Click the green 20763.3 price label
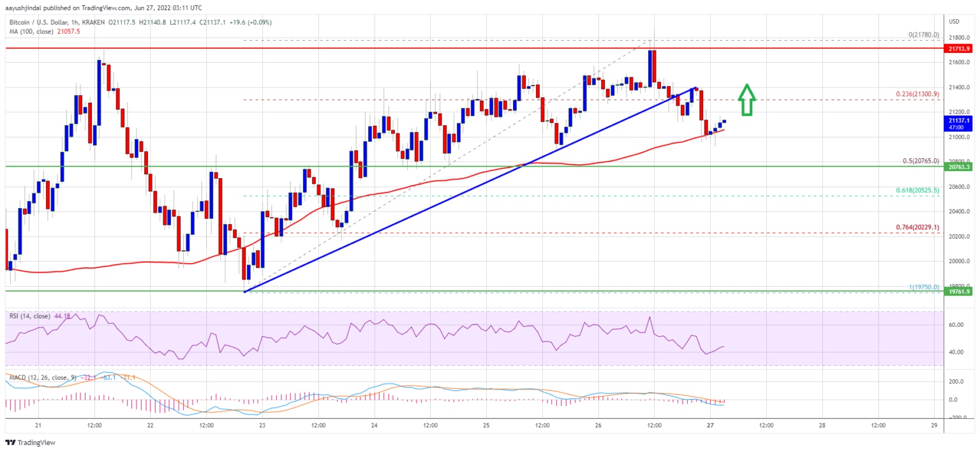Image resolution: width=980 pixels, height=452 pixels. [x=960, y=167]
